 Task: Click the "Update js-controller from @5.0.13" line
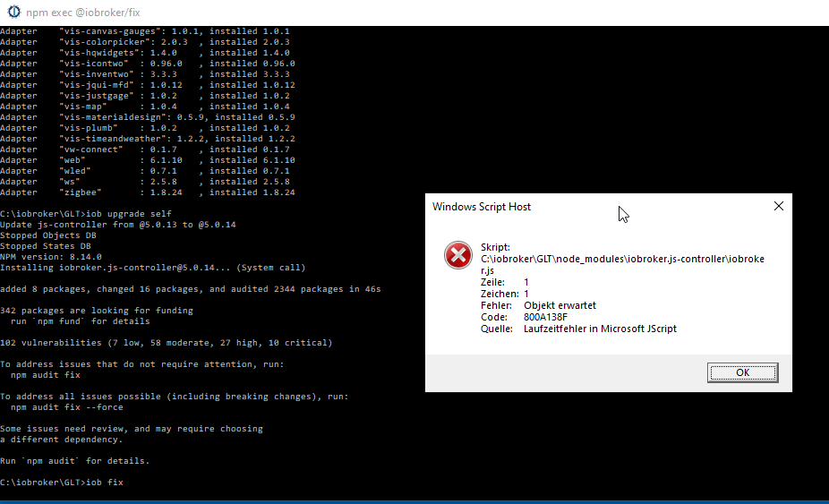click(118, 225)
